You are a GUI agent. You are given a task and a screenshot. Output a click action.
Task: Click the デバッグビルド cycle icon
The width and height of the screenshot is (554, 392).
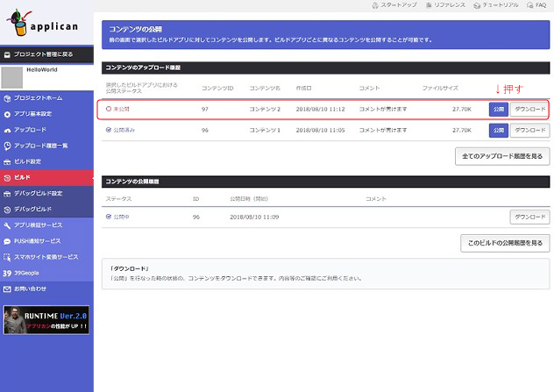point(7,210)
